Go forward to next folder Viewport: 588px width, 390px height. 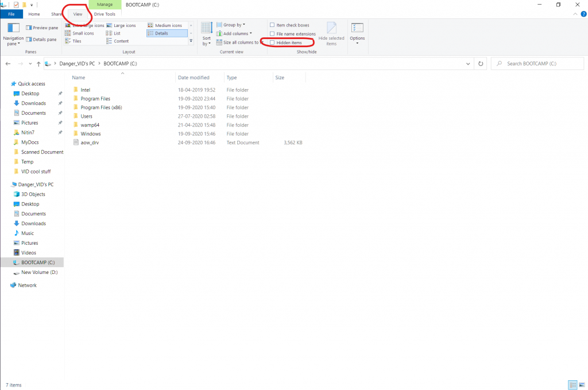[21, 64]
